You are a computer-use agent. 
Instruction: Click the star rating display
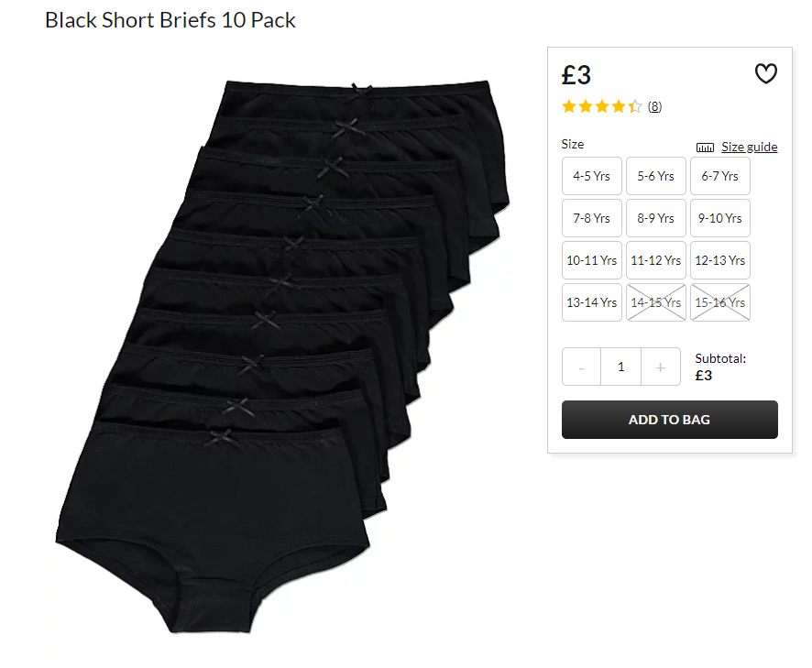[602, 106]
